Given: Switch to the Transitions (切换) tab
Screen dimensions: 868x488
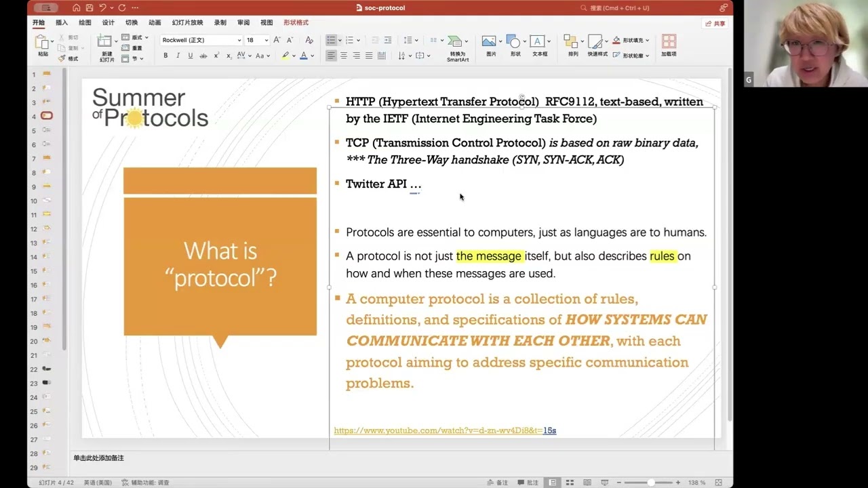Looking at the screenshot, I should click(132, 22).
